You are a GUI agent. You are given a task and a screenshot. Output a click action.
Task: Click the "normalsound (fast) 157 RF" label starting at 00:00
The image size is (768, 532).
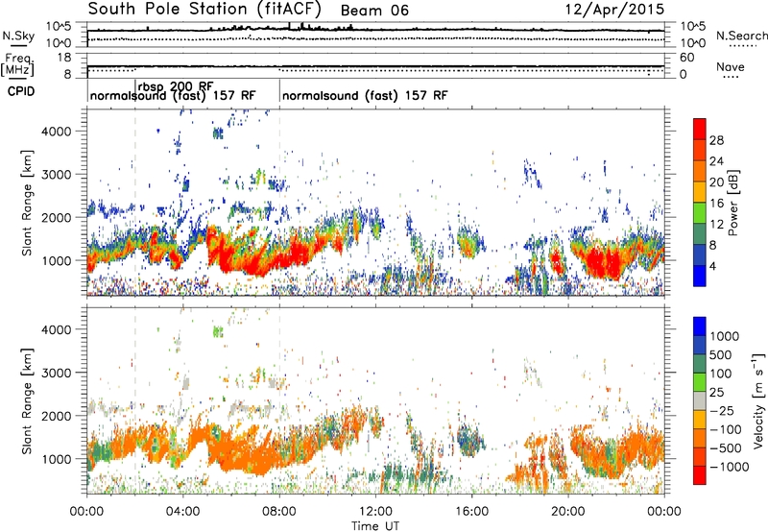[x=173, y=95]
